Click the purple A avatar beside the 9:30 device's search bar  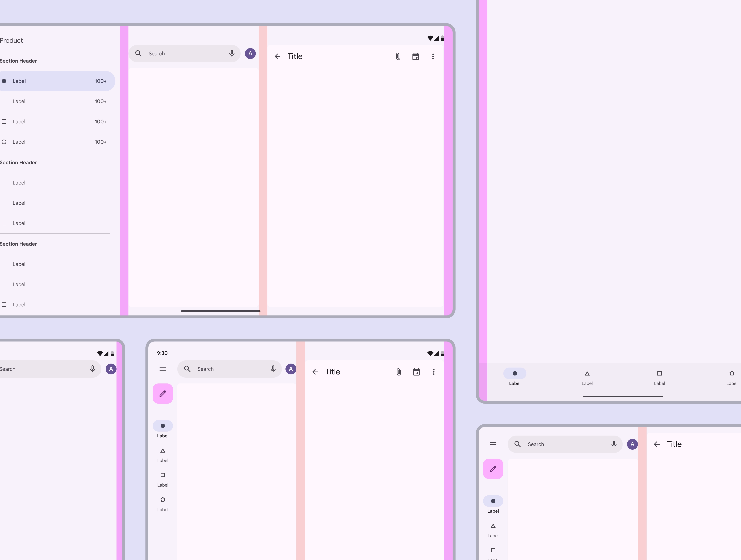[x=291, y=369]
